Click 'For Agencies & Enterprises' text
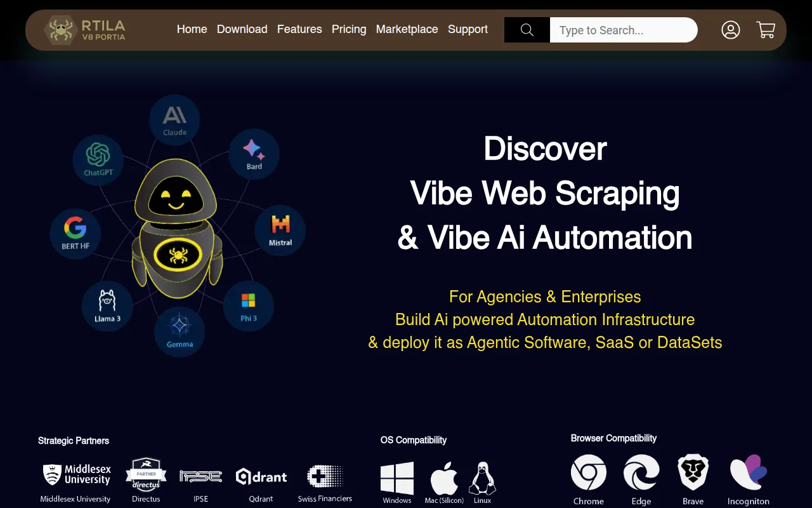812x508 pixels. pyautogui.click(x=545, y=297)
